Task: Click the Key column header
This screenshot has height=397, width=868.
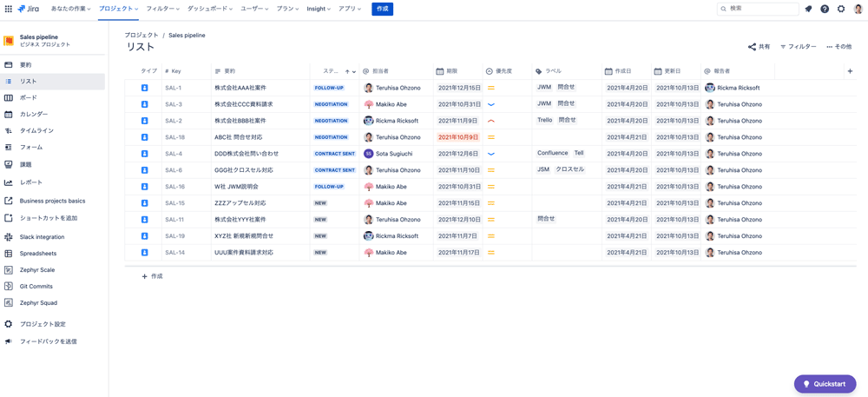Action: point(187,71)
